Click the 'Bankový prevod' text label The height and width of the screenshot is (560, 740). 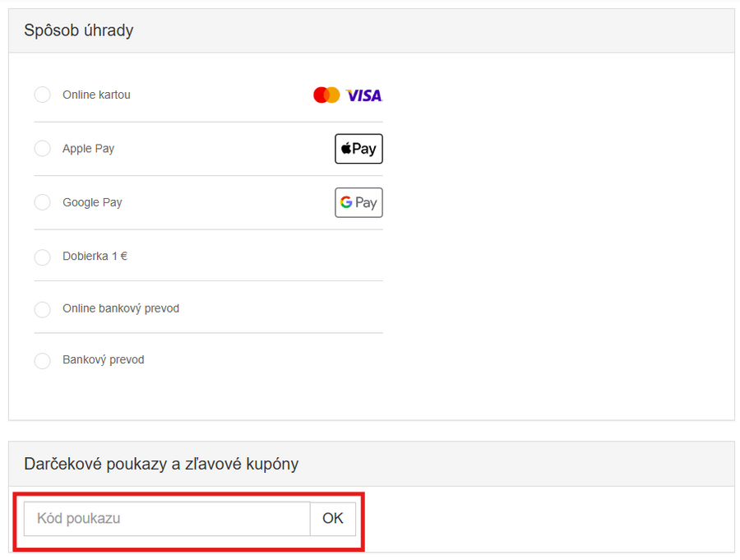point(104,360)
